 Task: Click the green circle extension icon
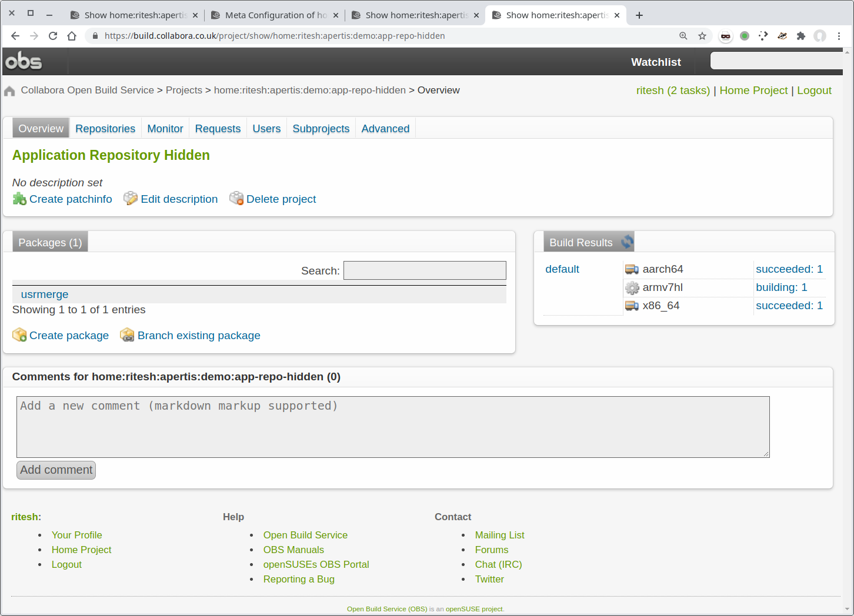click(745, 36)
